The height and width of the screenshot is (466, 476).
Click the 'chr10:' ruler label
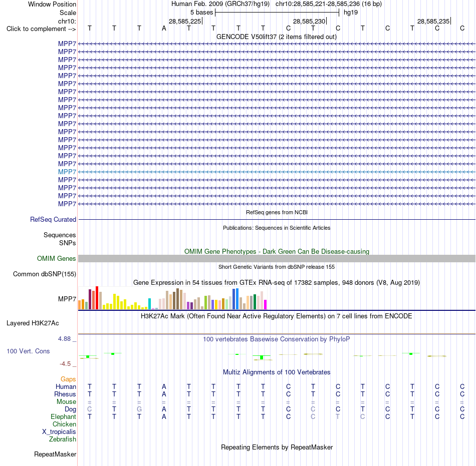[67, 21]
